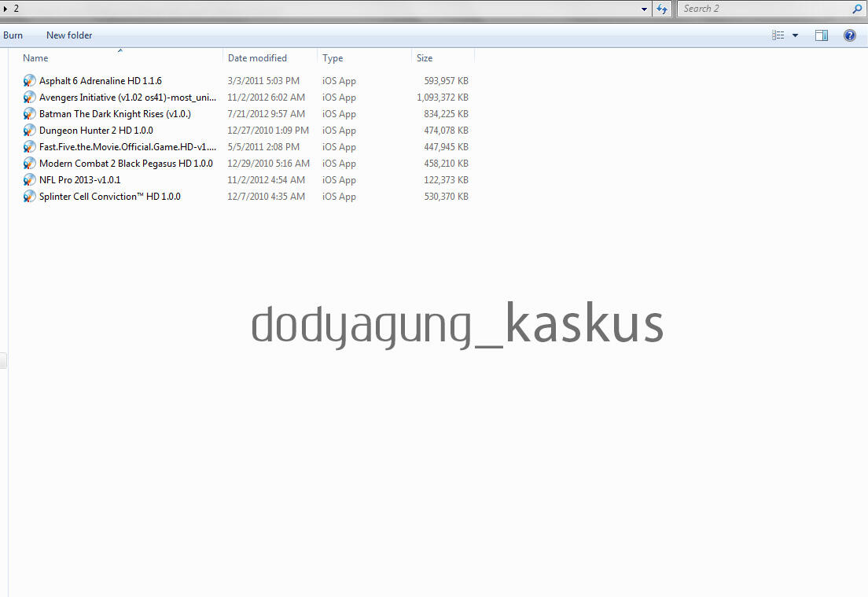
Task: Select Splinter Cell Conviction HD 1.0.0
Action: [109, 197]
